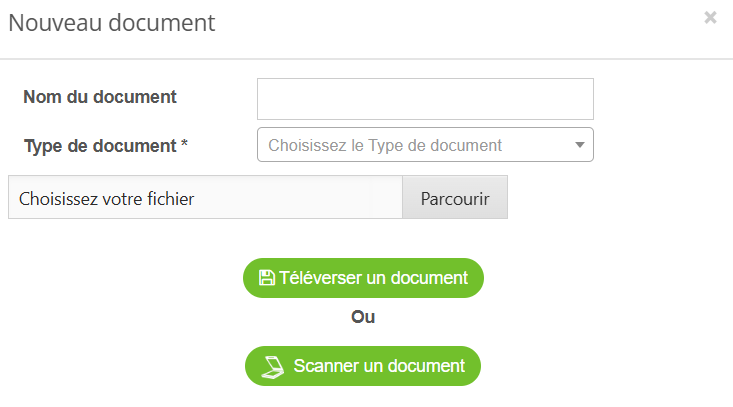The height and width of the screenshot is (407, 733).
Task: Click the 'Scanner un document' button text
Action: pyautogui.click(x=379, y=366)
